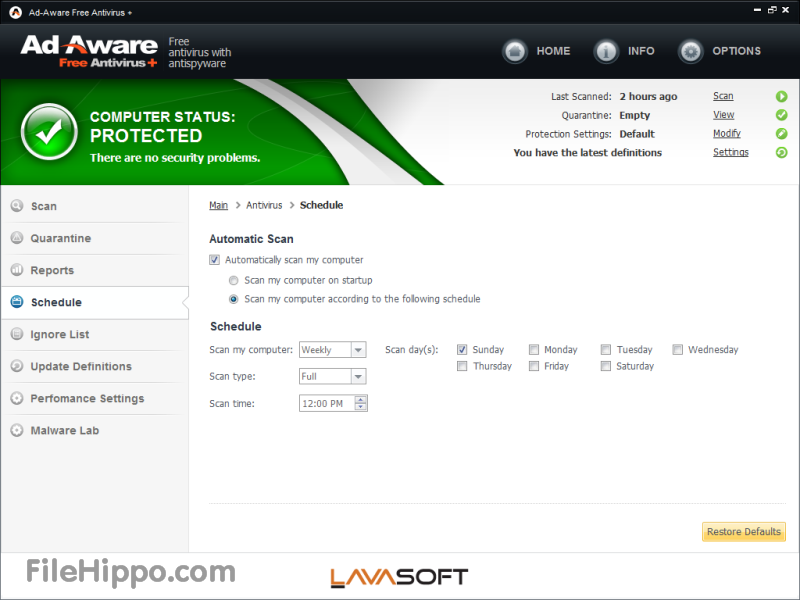
Task: Click the Scan link beside Last Scanned
Action: pos(723,96)
